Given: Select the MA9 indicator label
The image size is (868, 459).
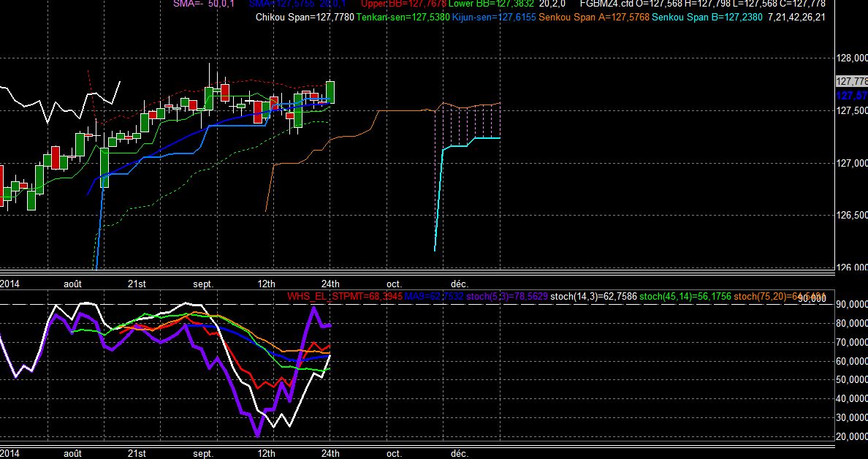Looking at the screenshot, I should tap(434, 297).
